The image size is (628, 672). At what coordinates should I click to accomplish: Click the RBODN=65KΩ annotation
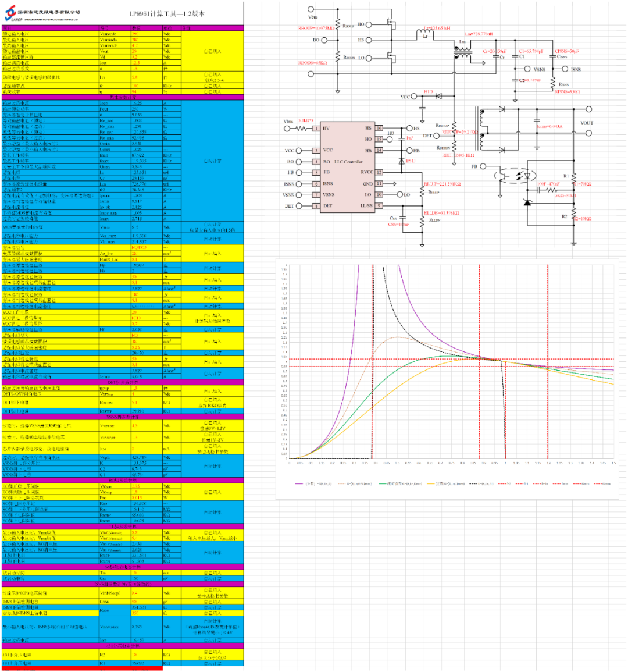pyautogui.click(x=313, y=63)
